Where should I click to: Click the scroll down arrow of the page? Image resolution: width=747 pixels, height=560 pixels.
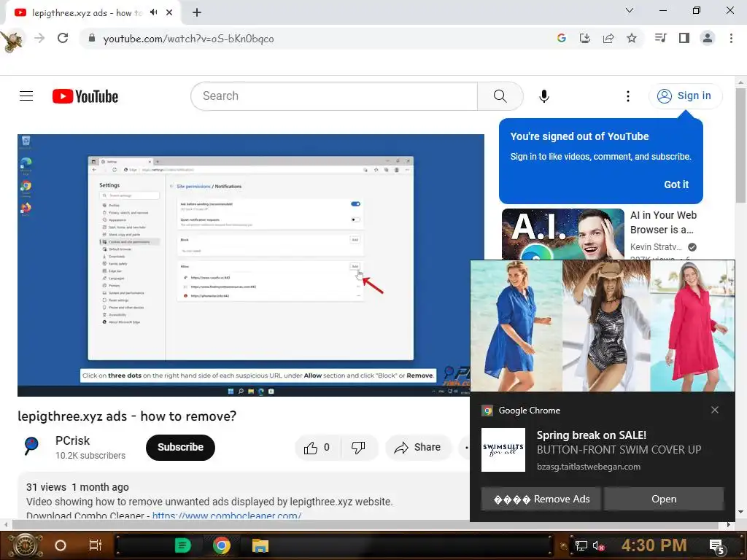(x=740, y=511)
